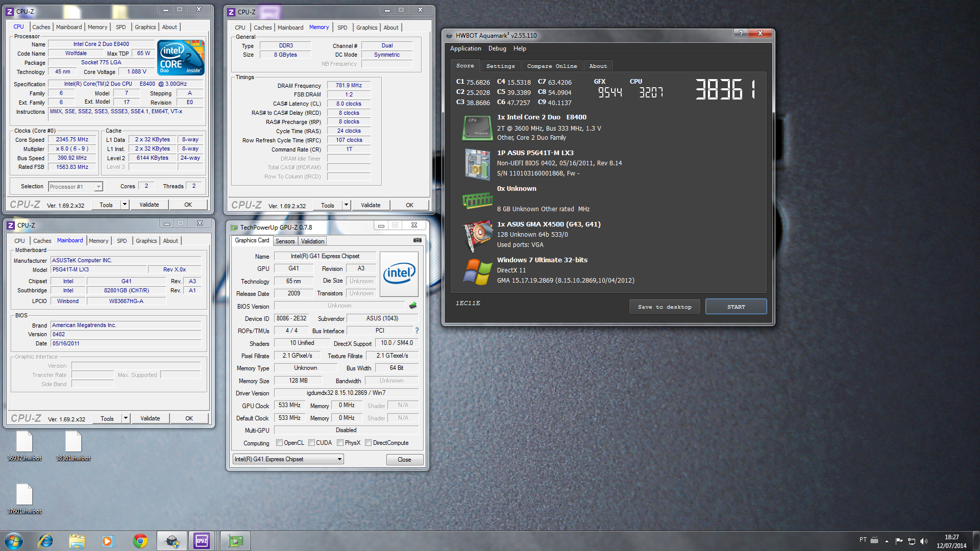Open the Application menu in Aquamark
The image size is (980, 551).
pos(465,48)
